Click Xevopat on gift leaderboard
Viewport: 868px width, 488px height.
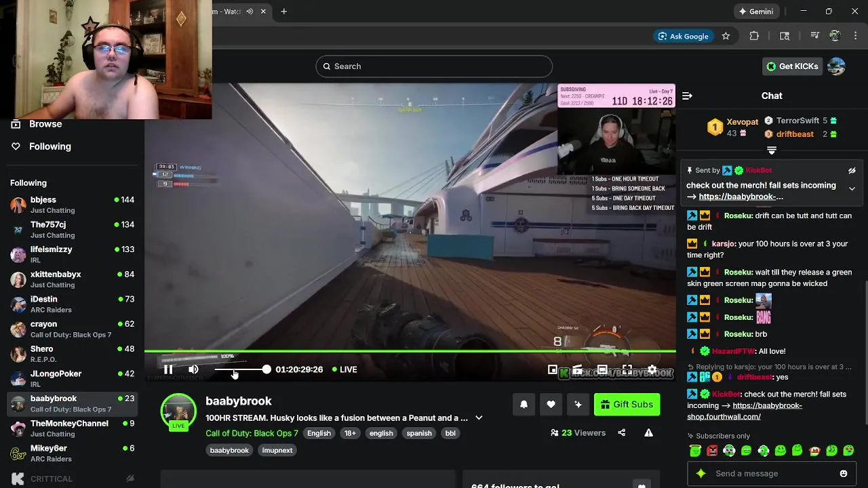pos(743,122)
